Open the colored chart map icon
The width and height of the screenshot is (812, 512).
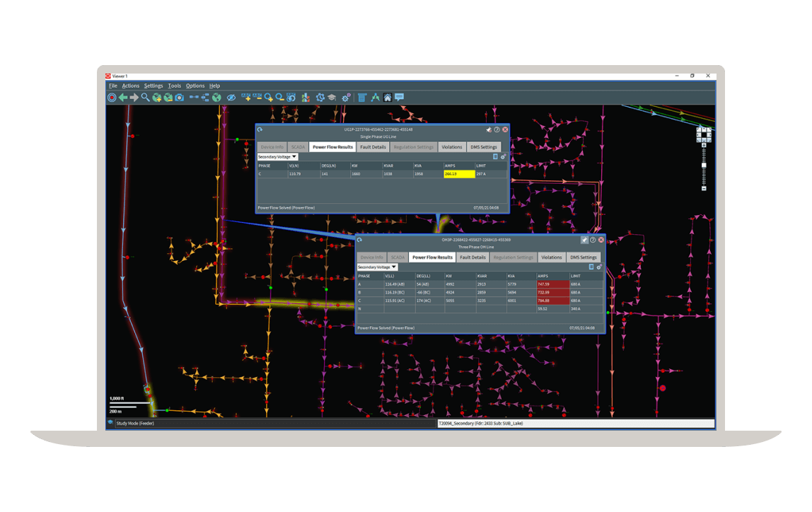(306, 98)
